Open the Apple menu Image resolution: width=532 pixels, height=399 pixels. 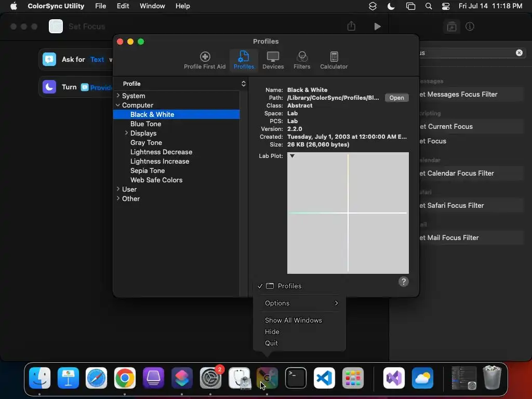coord(14,6)
